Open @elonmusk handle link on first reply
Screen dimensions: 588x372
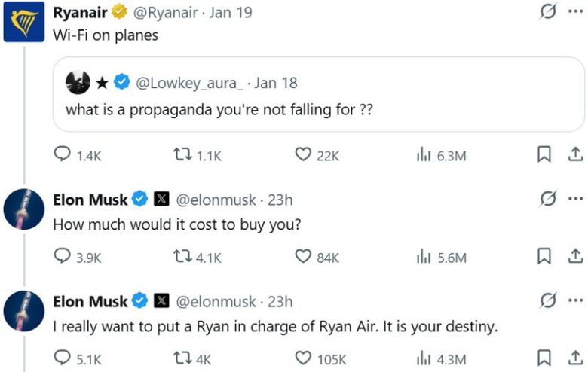tap(216, 200)
